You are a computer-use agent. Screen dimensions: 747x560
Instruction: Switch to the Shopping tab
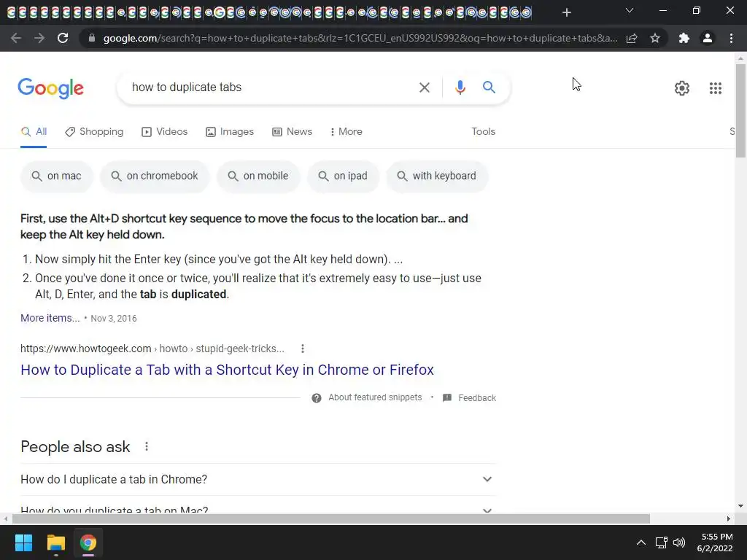click(94, 132)
